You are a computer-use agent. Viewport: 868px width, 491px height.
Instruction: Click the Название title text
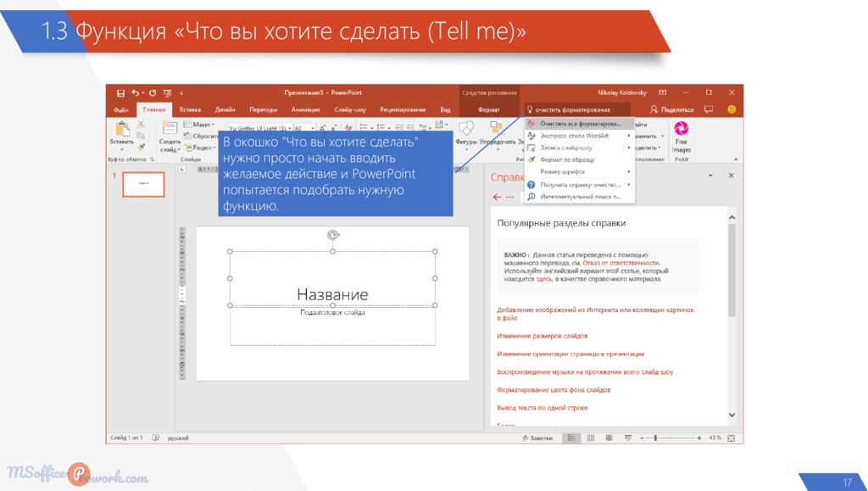[332, 294]
